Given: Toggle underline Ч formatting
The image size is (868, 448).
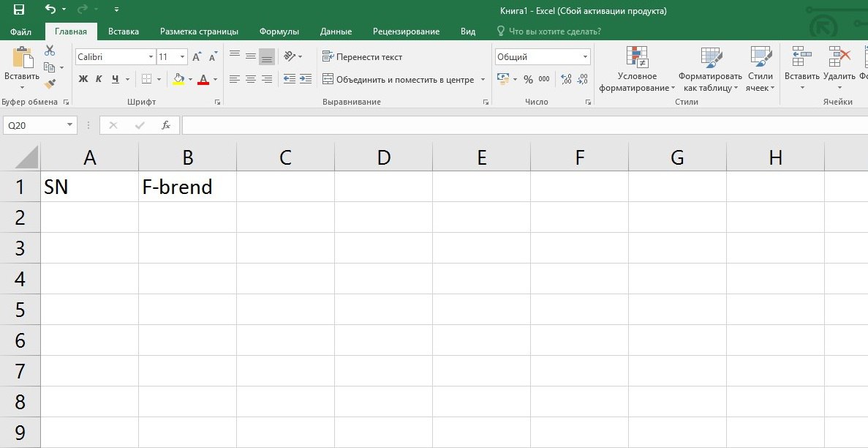Looking at the screenshot, I should [x=115, y=79].
